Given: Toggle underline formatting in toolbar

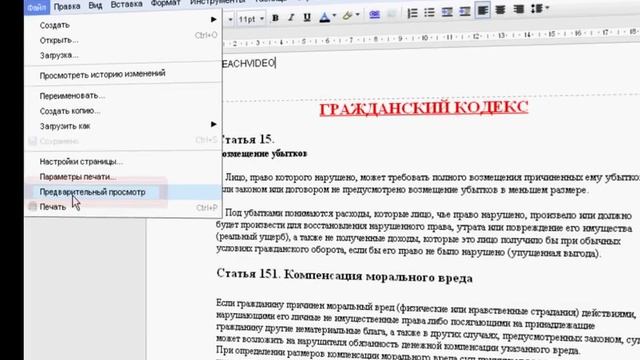Looking at the screenshot, I should click(x=307, y=17).
